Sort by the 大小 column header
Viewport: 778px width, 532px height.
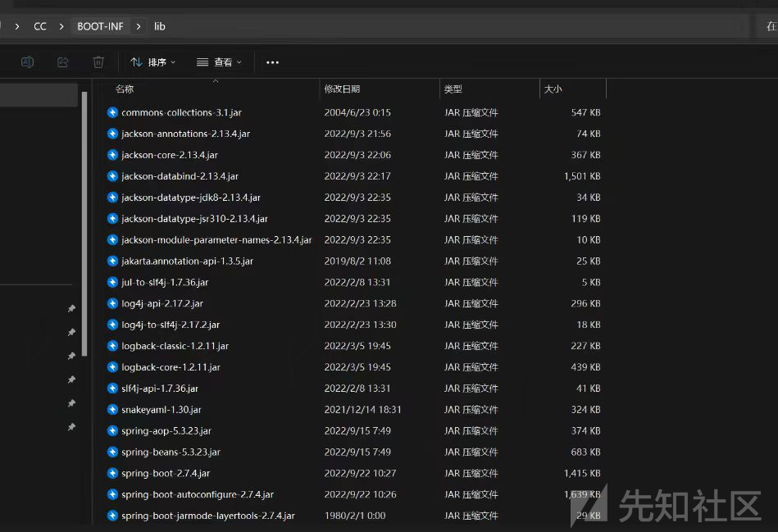[x=553, y=89]
